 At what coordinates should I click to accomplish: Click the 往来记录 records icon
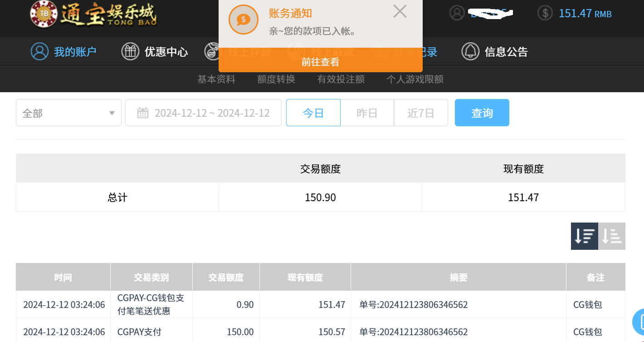point(380,51)
